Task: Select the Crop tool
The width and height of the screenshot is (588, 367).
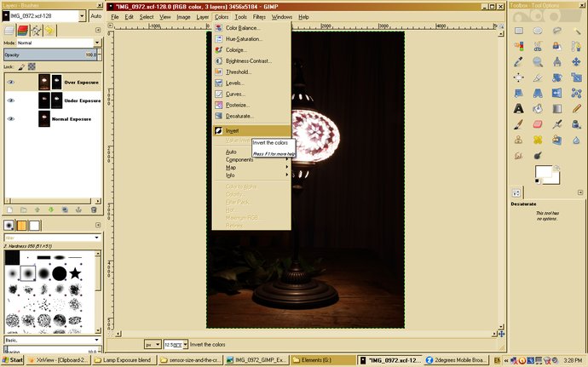Action: coord(538,77)
